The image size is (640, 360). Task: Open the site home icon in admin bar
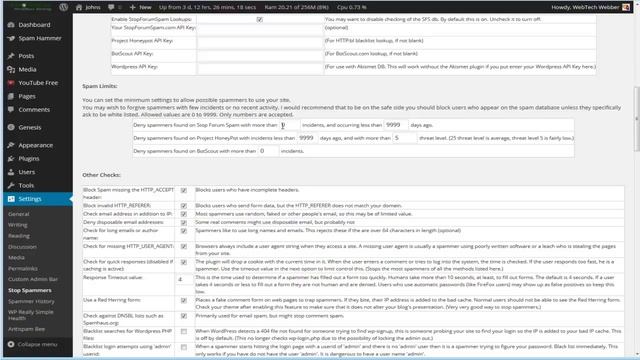tap(79, 7)
